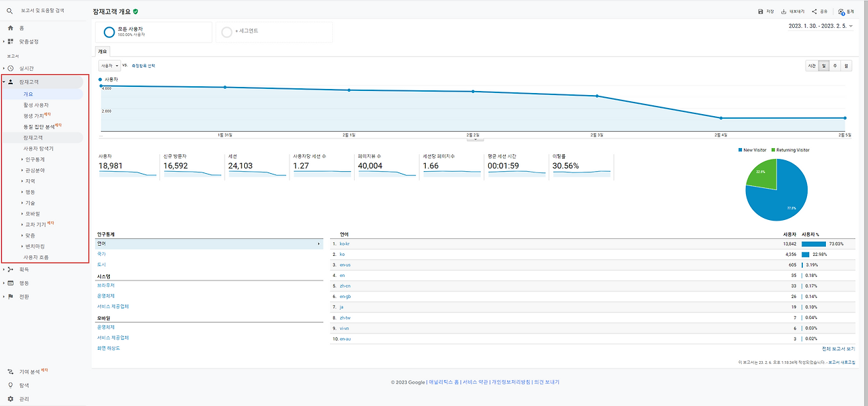Expand 맞춤 subsection under 잠재고객
868x406 pixels.
click(27, 236)
